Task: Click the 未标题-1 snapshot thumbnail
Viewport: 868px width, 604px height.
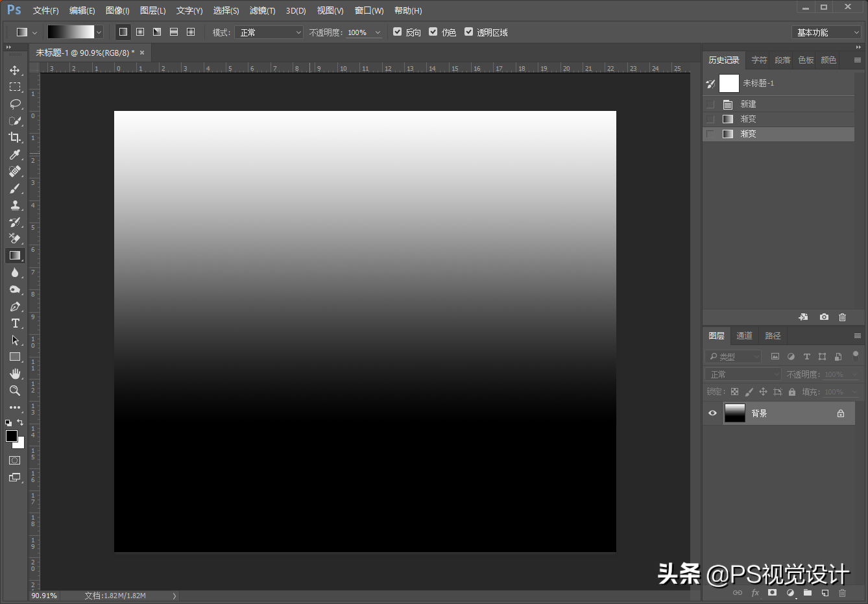Action: tap(729, 83)
